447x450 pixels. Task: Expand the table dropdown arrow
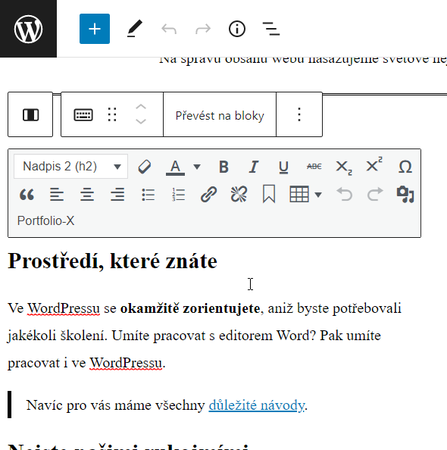click(318, 194)
